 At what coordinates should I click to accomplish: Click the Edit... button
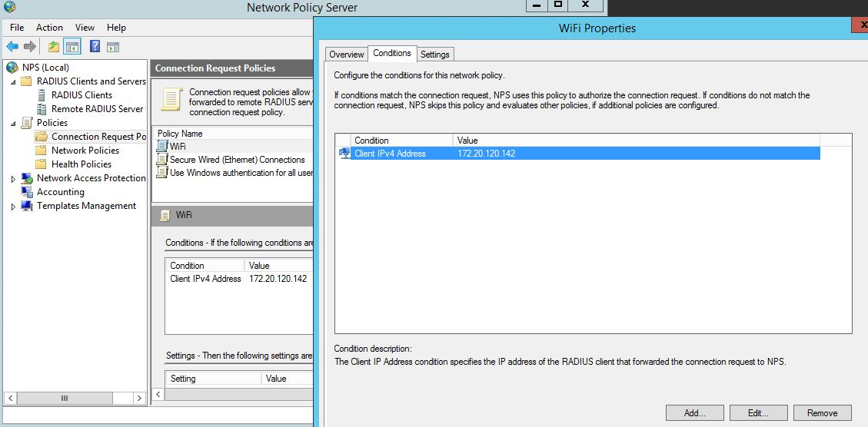tap(758, 412)
